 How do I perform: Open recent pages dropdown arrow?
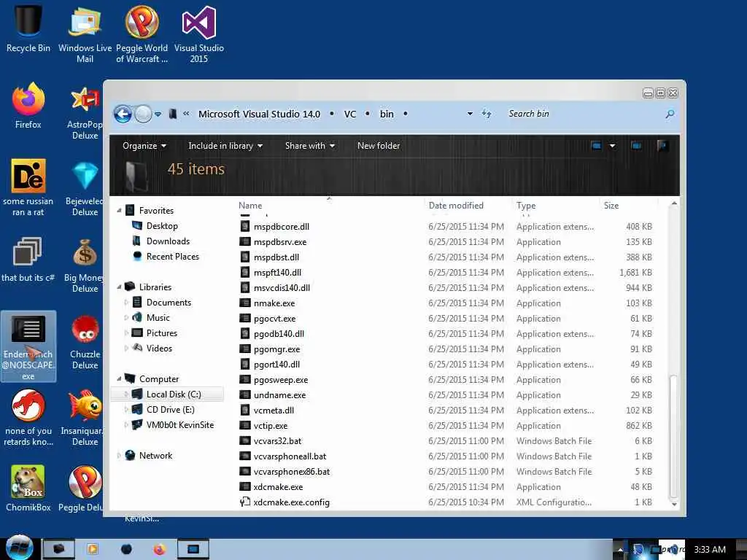[x=158, y=114]
